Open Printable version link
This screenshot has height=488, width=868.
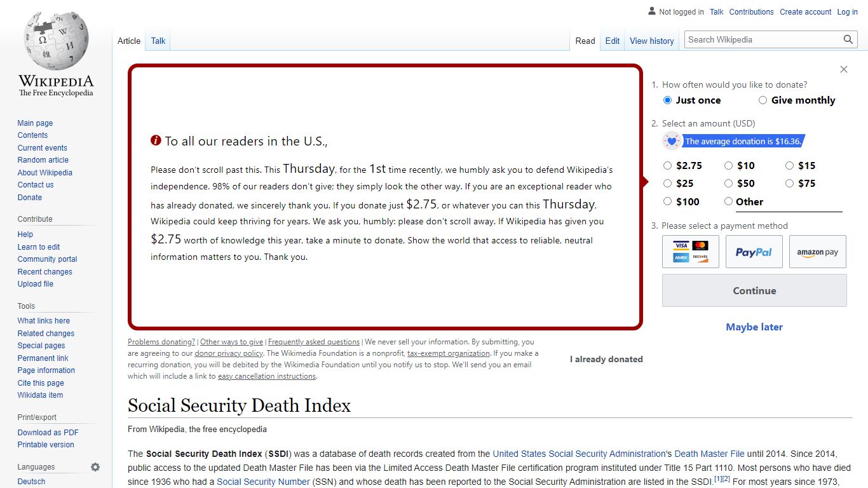pyautogui.click(x=46, y=445)
